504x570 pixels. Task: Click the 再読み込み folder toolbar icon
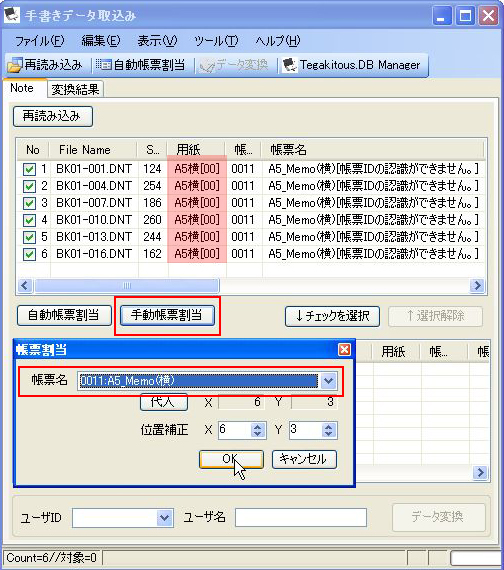(x=15, y=65)
